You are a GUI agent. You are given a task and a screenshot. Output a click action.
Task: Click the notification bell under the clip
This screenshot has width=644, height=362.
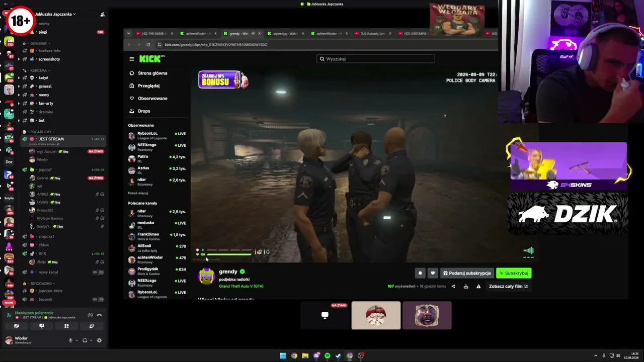(420, 273)
